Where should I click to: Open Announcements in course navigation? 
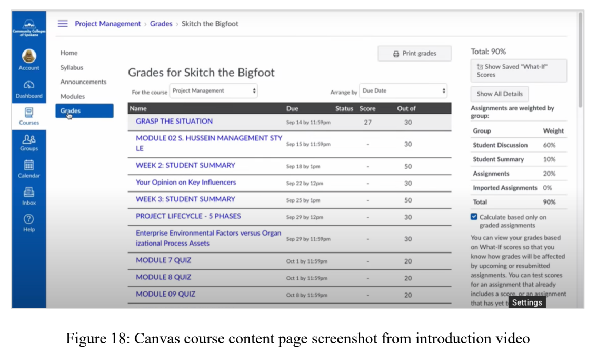pos(83,82)
